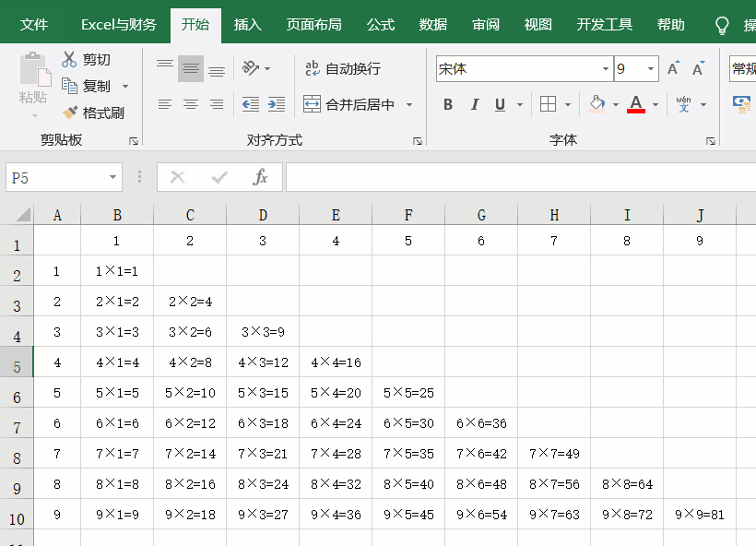The image size is (756, 546).
Task: Select cell containing 9×9=81
Action: point(700,515)
